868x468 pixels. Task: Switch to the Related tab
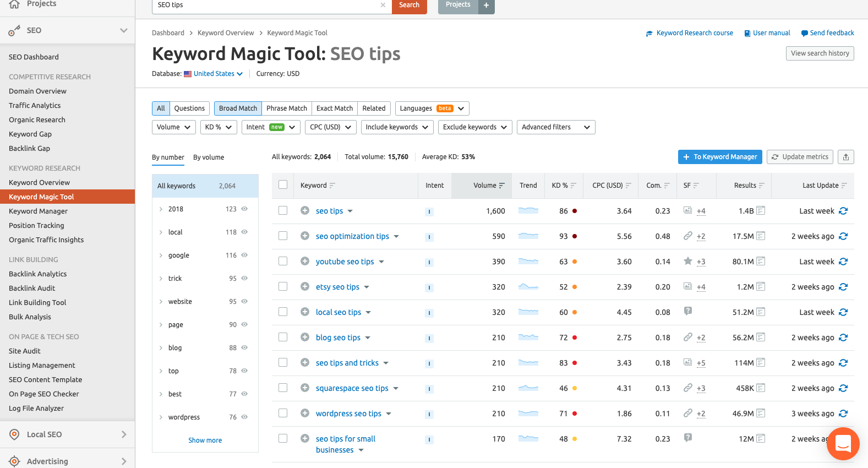(x=374, y=108)
